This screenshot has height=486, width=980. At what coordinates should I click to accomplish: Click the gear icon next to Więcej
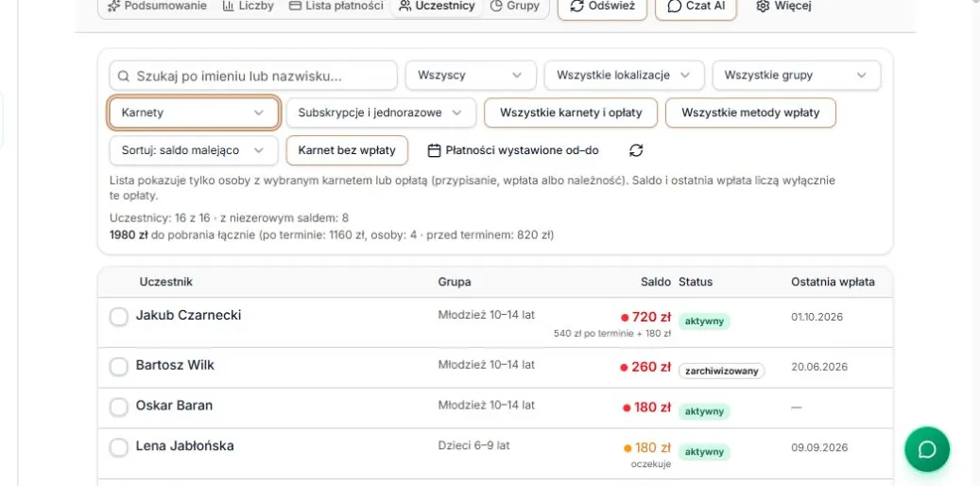pyautogui.click(x=762, y=7)
